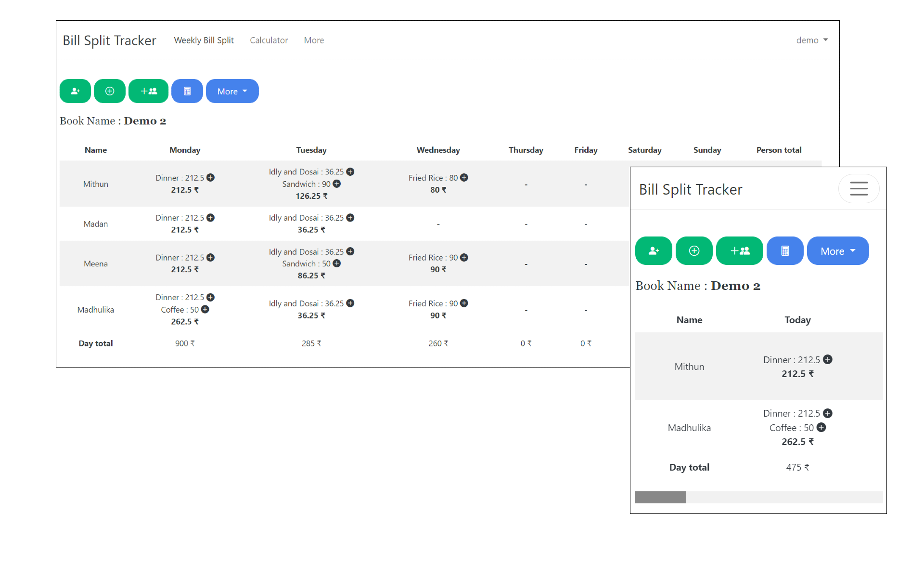Click the Tuesday column header
This screenshot has width=924, height=578.
(311, 150)
